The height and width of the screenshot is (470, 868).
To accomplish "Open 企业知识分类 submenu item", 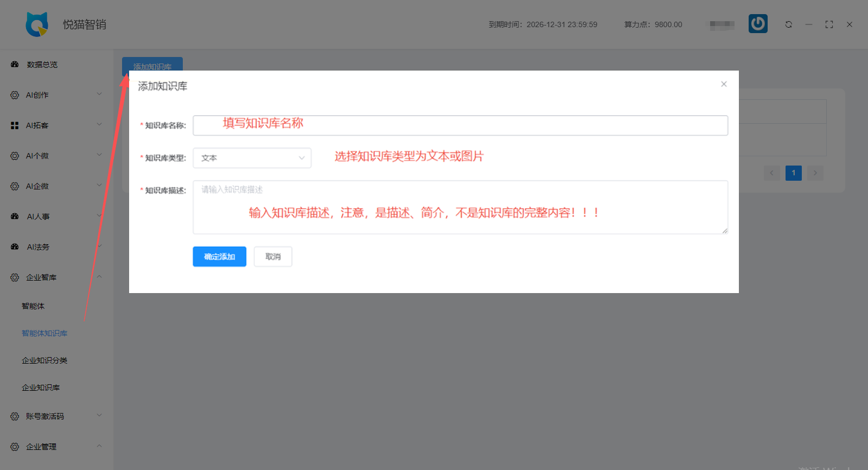I will click(x=44, y=360).
